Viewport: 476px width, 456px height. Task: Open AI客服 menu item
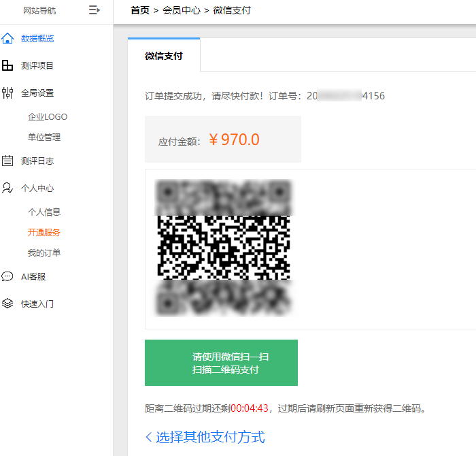point(33,277)
